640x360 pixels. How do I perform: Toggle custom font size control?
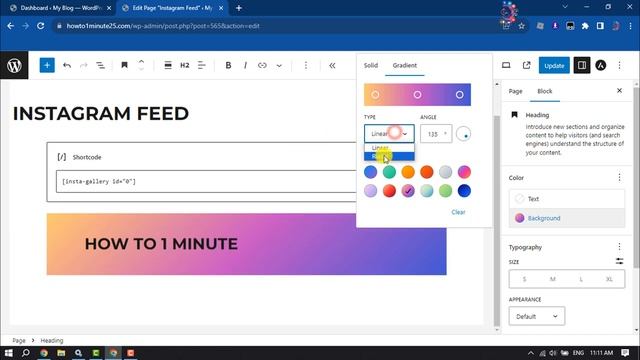619,261
